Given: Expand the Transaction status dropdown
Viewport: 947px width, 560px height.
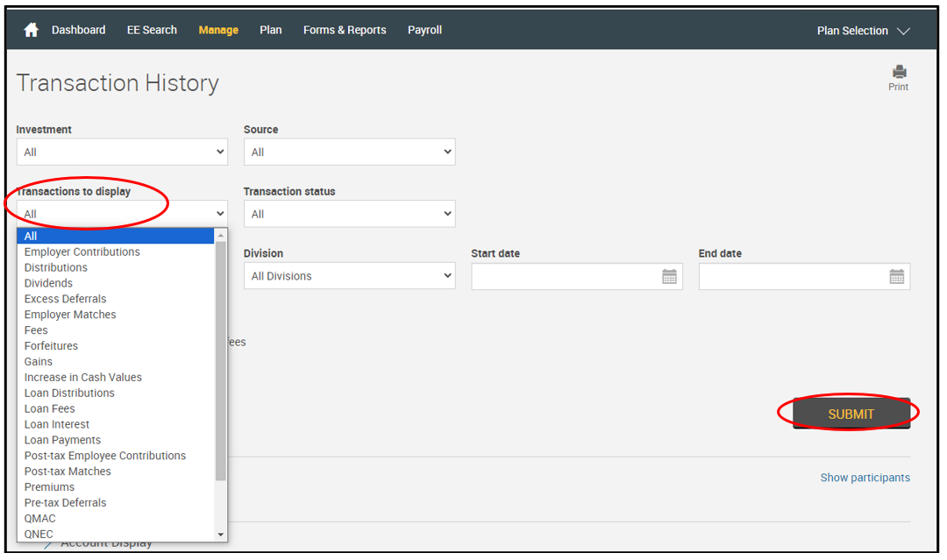Looking at the screenshot, I should [x=349, y=214].
